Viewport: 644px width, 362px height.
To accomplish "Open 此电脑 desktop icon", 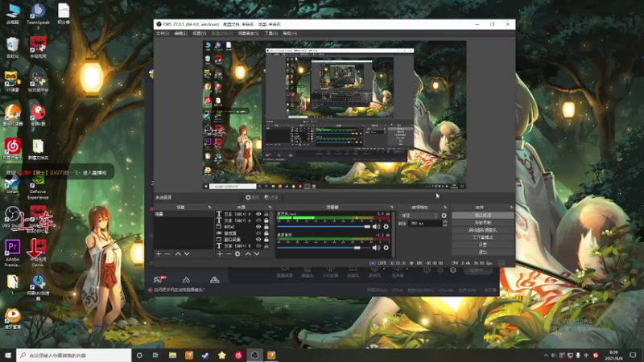I will point(13,14).
